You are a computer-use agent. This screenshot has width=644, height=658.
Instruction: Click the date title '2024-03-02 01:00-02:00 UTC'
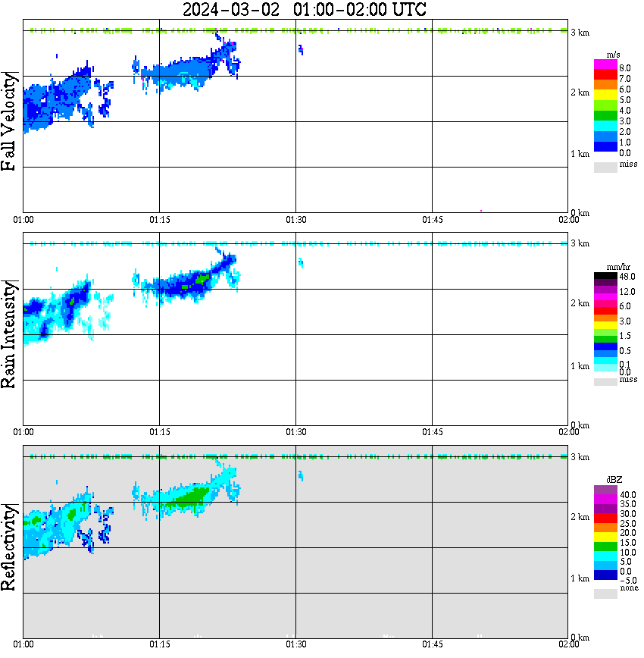point(304,9)
